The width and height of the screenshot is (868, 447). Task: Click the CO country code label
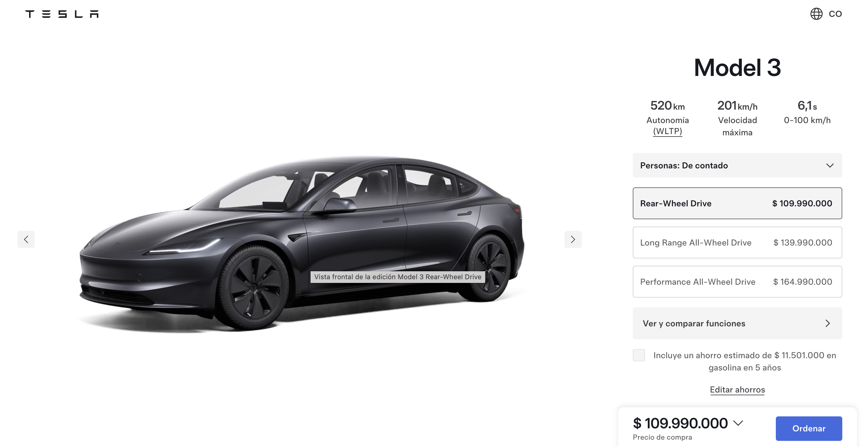point(835,14)
